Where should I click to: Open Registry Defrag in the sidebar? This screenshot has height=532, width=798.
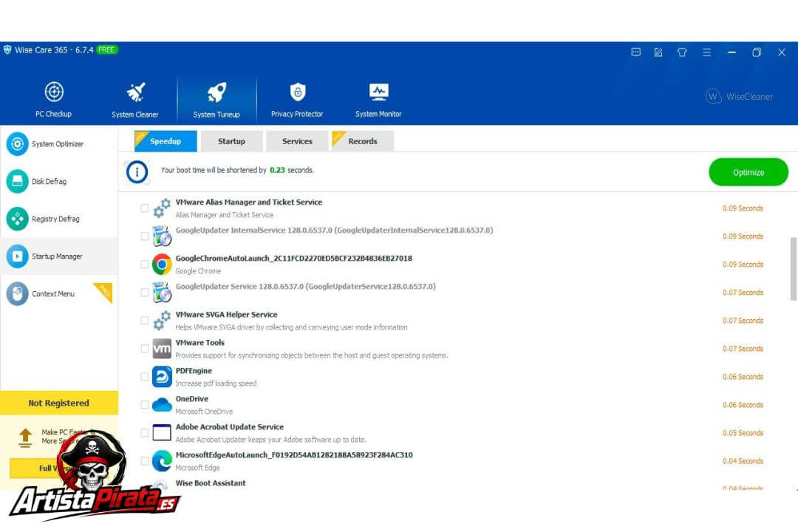click(59, 219)
